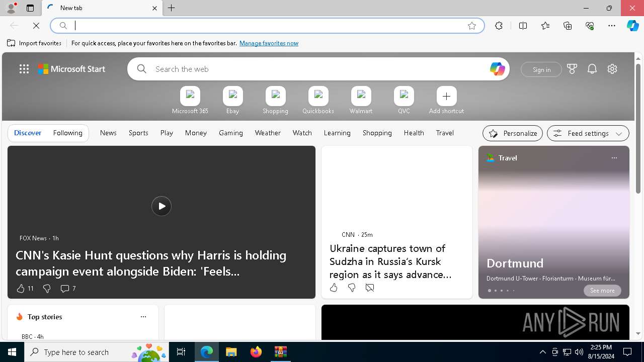Expand the Feed settings dropdown
Screen dimensions: 644x362
(x=588, y=133)
